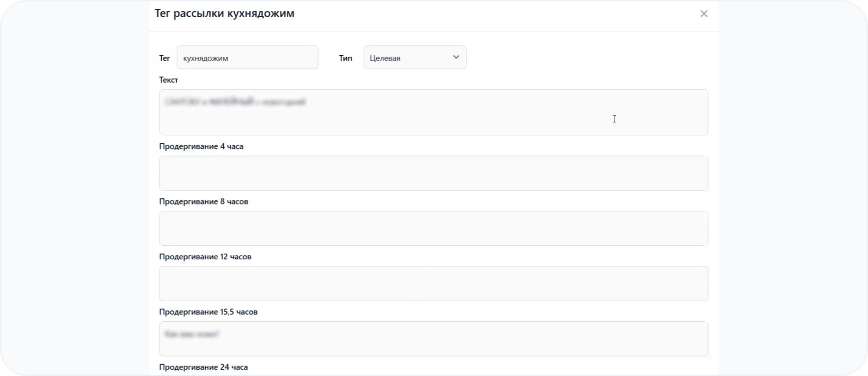
Task: Close the mailing tag dialog
Action: coord(704,14)
